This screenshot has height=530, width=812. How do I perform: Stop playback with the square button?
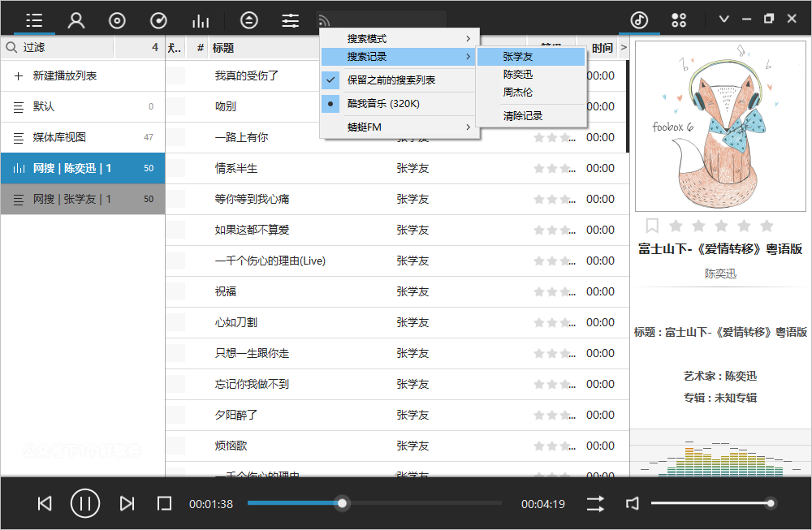164,504
